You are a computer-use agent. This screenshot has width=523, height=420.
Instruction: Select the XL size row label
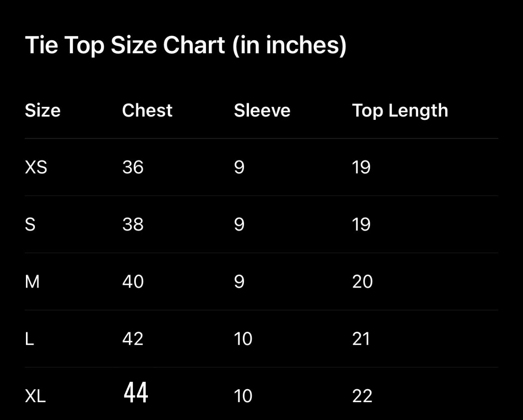point(35,396)
